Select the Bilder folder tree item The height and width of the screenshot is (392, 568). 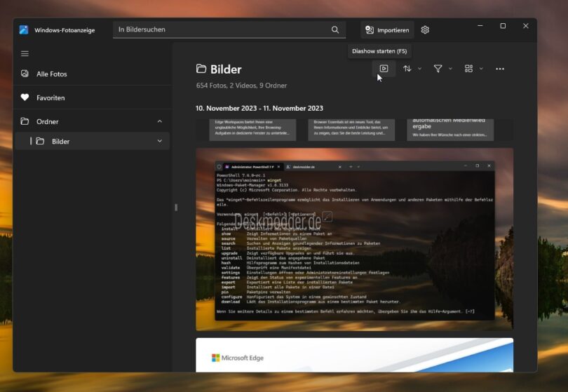point(61,141)
